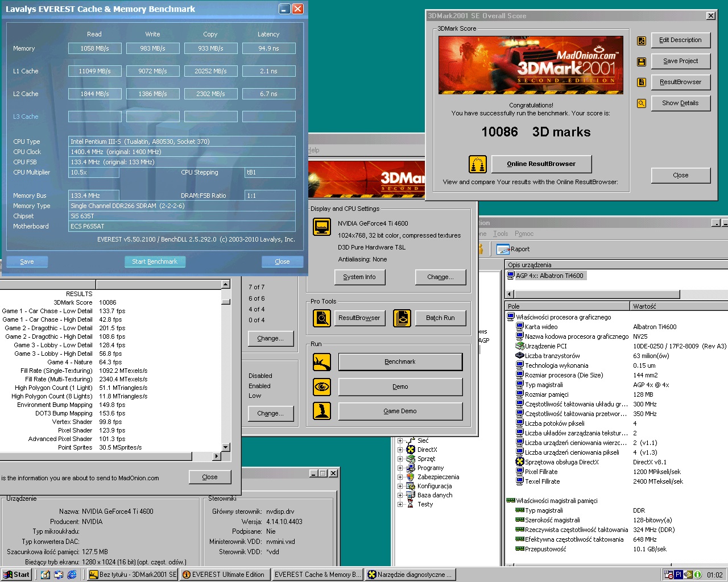Click the Demo eye icon
This screenshot has width=728, height=582.
pos(322,387)
